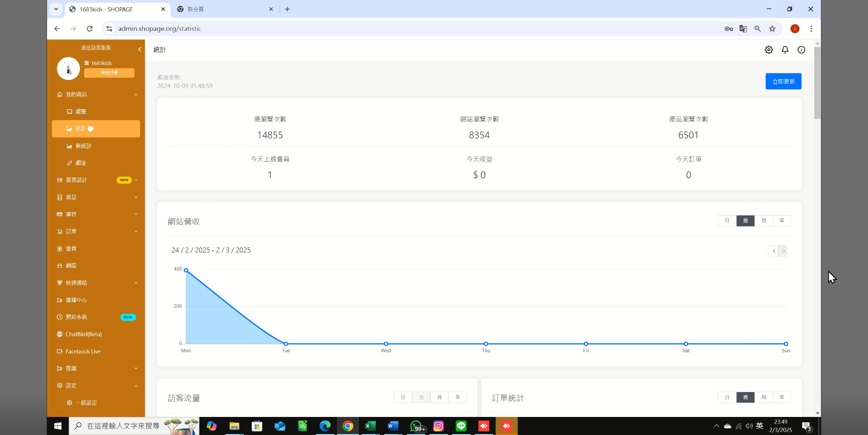Screen dimensions: 868x435
Task: Go back to previous page
Action: click(57, 28)
